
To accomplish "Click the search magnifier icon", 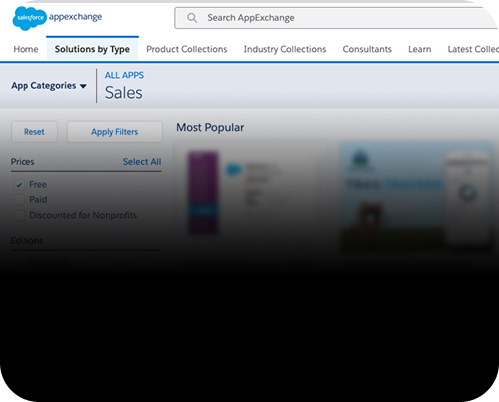I will (192, 18).
